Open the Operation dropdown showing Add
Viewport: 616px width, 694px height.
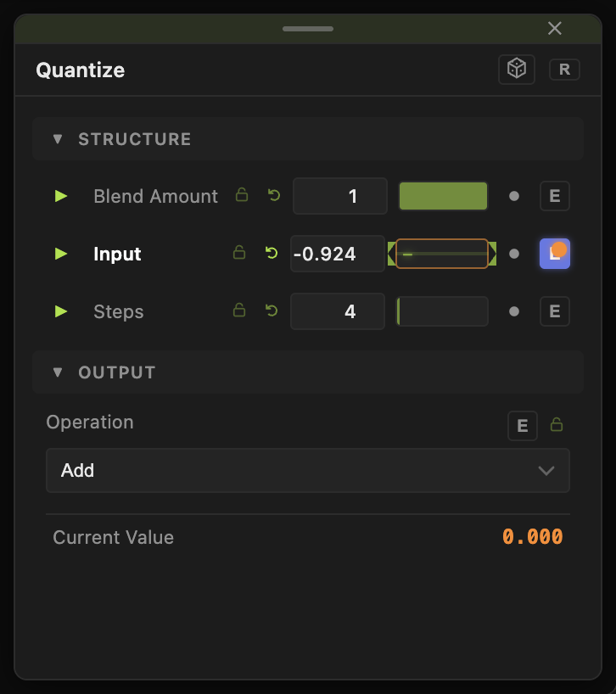308,471
